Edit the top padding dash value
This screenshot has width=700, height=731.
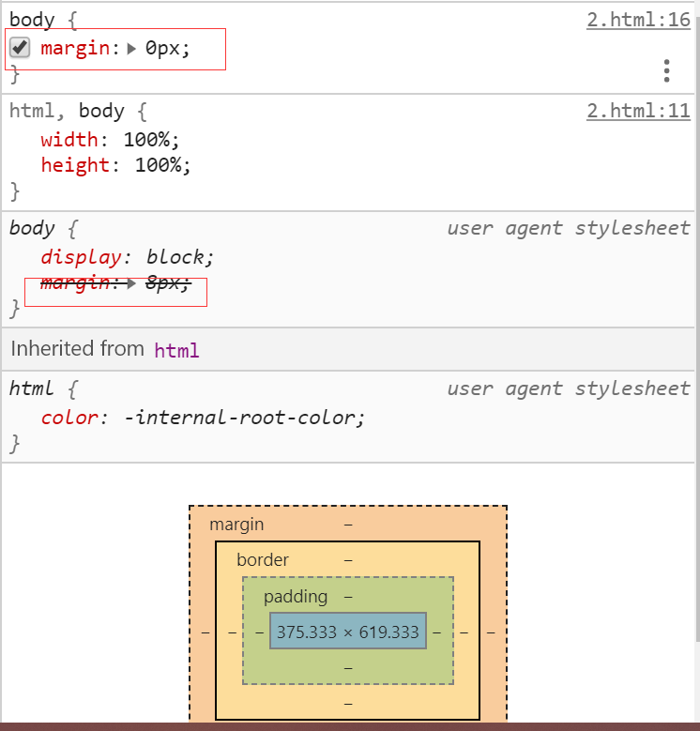(348, 597)
